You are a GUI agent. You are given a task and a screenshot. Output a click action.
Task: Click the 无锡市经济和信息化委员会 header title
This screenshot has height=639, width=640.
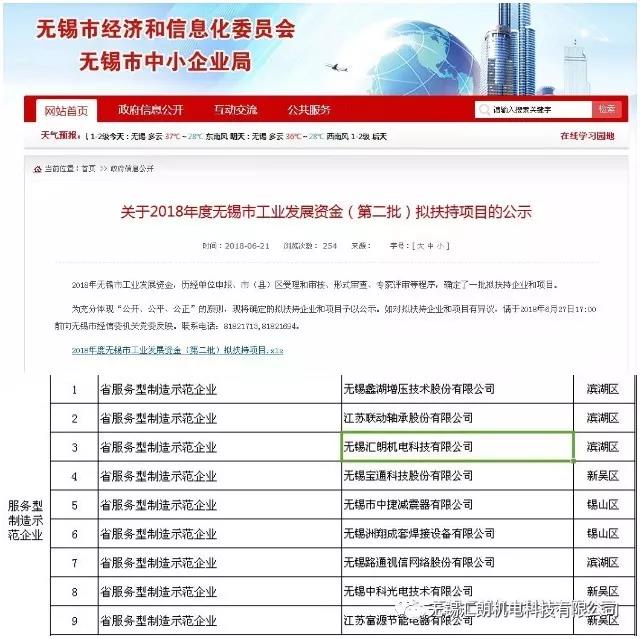pyautogui.click(x=165, y=29)
